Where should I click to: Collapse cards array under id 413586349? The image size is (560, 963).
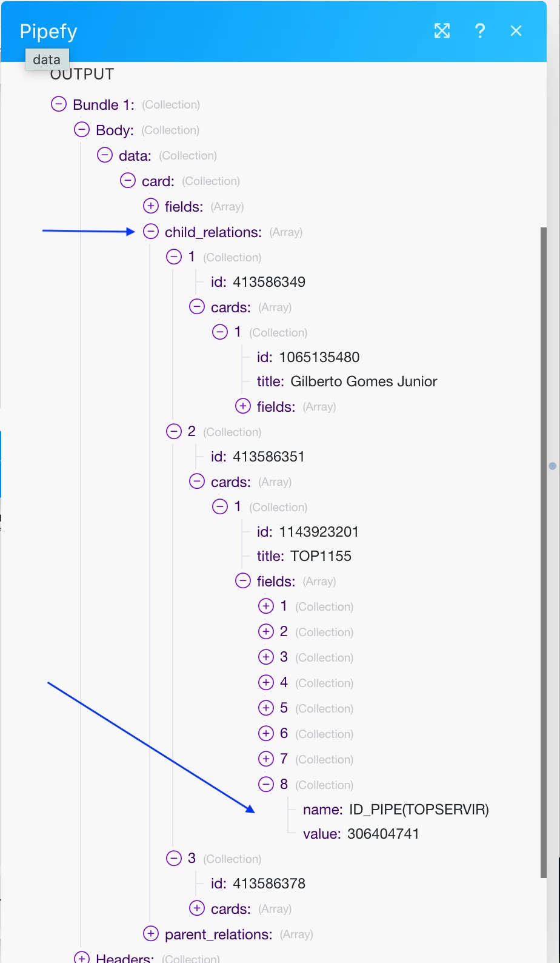[197, 307]
